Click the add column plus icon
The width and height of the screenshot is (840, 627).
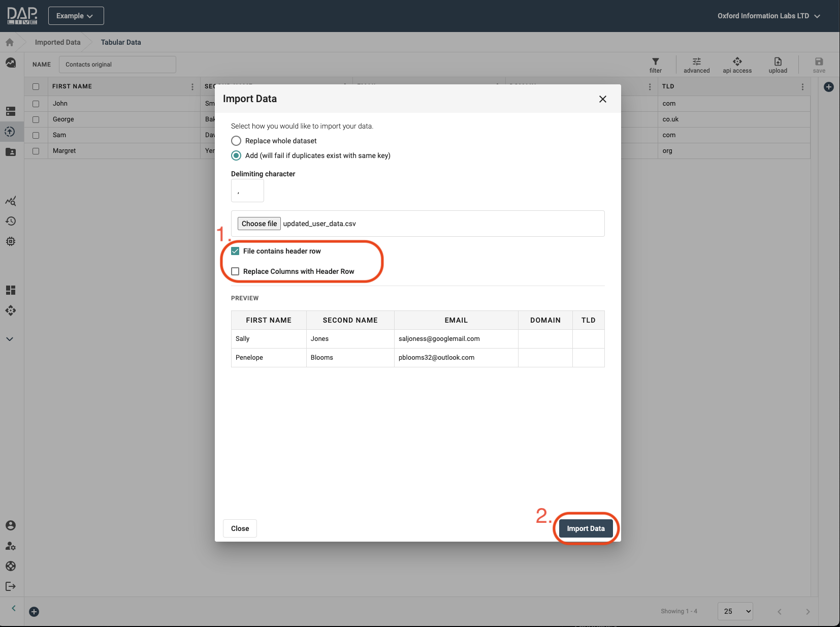pyautogui.click(x=828, y=87)
